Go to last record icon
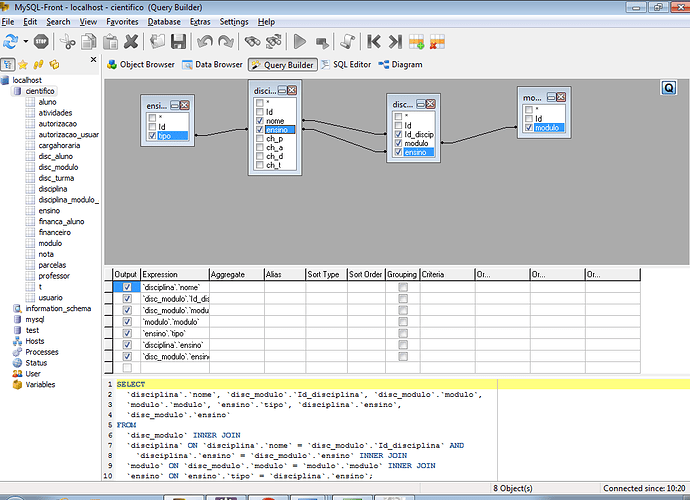 point(395,42)
